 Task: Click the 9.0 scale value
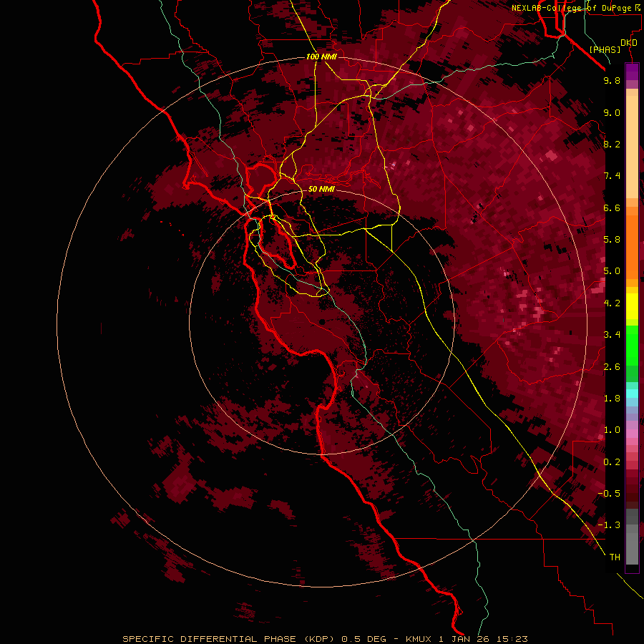(612, 112)
